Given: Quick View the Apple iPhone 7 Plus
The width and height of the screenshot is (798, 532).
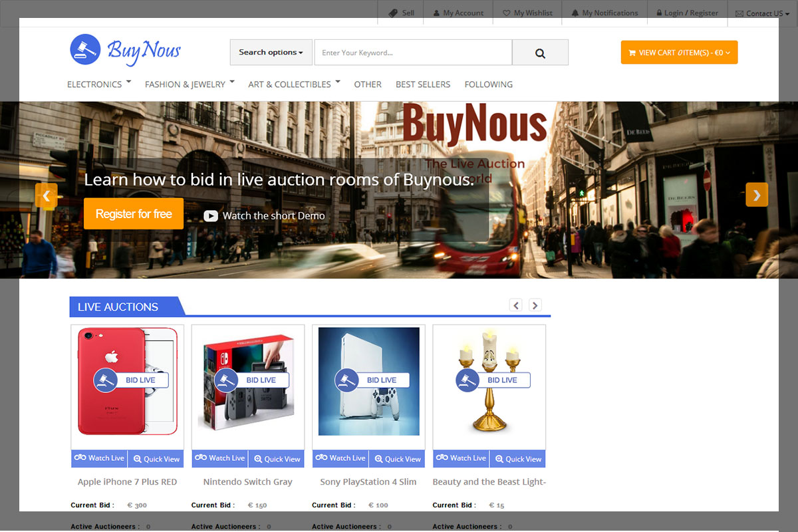Looking at the screenshot, I should (x=156, y=459).
